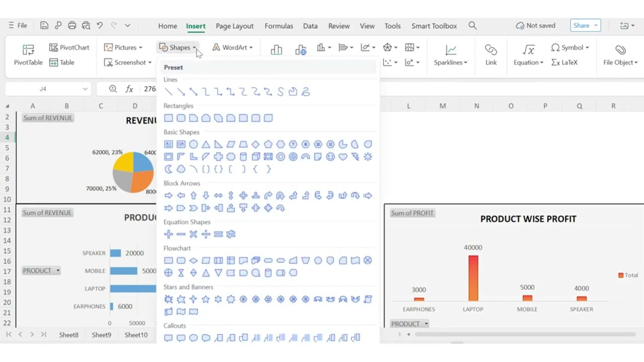Insert the sun shape
644x362 pixels.
pos(368,157)
